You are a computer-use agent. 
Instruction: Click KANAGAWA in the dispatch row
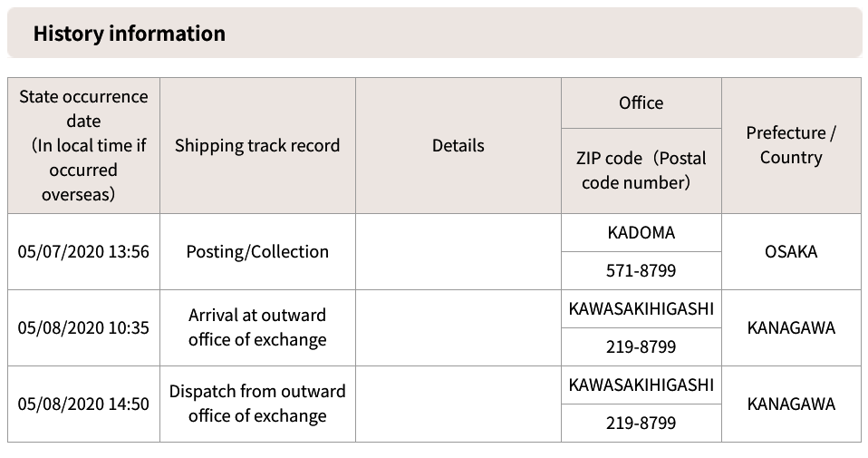[791, 404]
